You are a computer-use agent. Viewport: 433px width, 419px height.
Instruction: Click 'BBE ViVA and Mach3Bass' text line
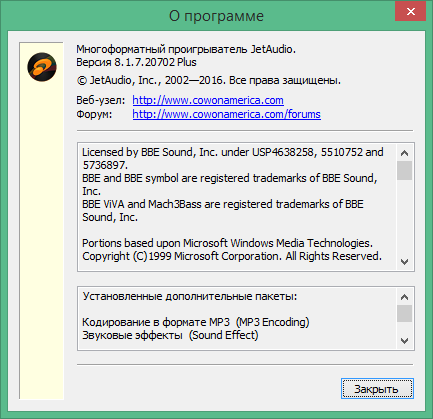point(223,204)
